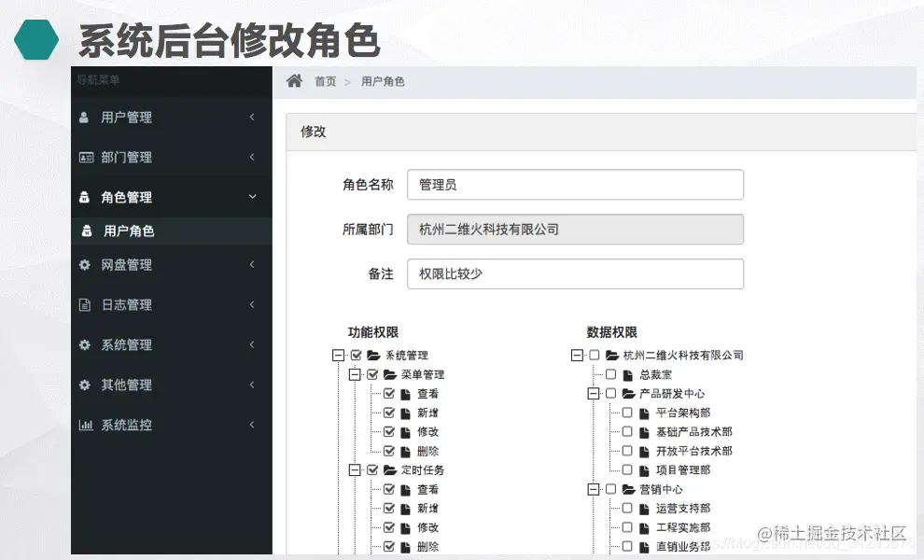Click the 运营支持部 file icon

(x=644, y=509)
